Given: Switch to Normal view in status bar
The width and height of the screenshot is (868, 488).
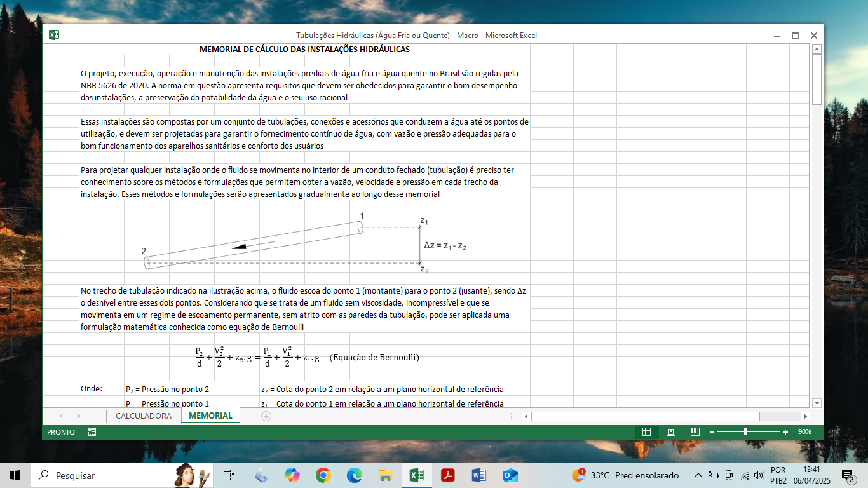Looking at the screenshot, I should [646, 432].
